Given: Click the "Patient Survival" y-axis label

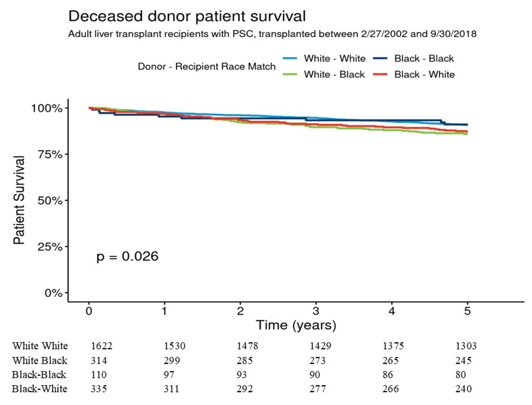Looking at the screenshot, I should point(19,200).
